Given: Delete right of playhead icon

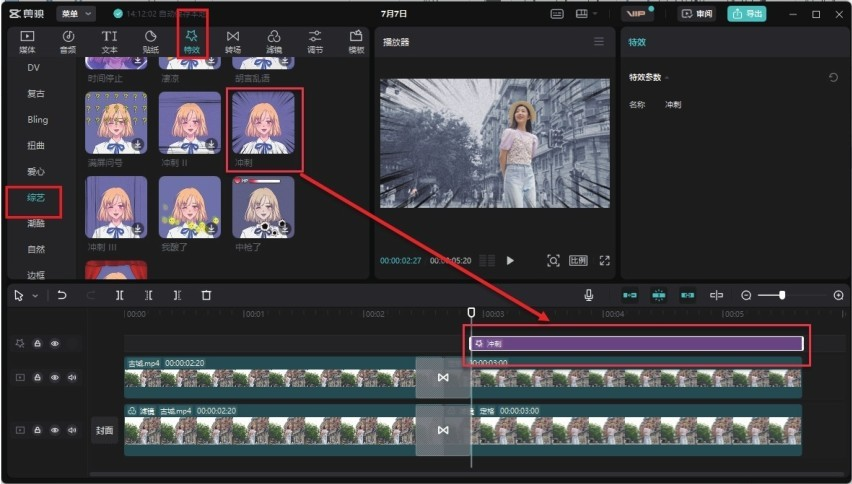Looking at the screenshot, I should pos(177,296).
